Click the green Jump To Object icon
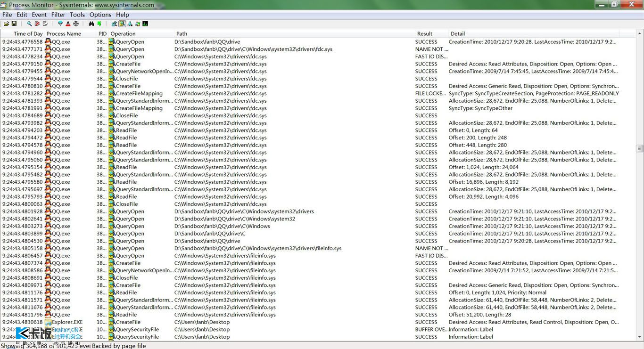Image resolution: width=644 pixels, height=349 pixels. tap(99, 24)
